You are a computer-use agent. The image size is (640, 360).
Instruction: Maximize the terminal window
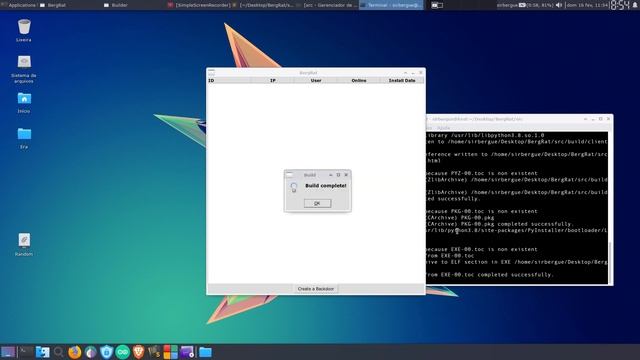coord(600,119)
